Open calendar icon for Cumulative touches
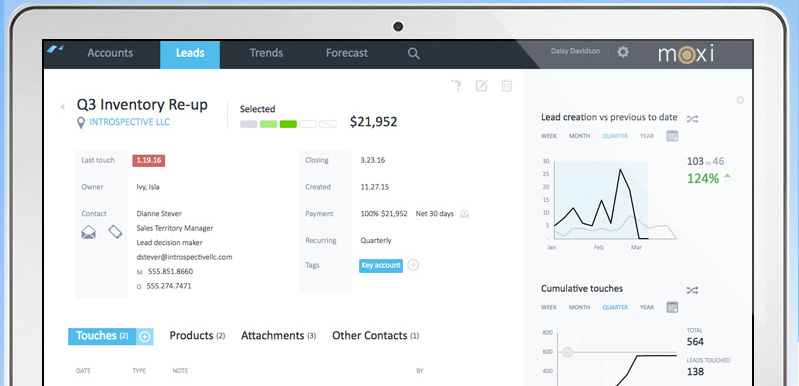Viewport: 799px width, 386px height. point(672,307)
